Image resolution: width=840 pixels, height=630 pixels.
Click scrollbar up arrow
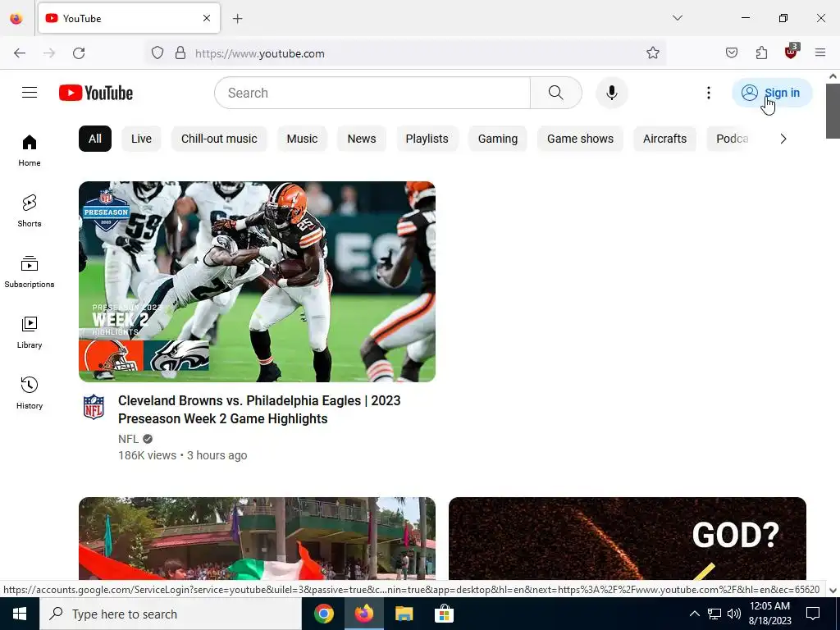click(833, 76)
